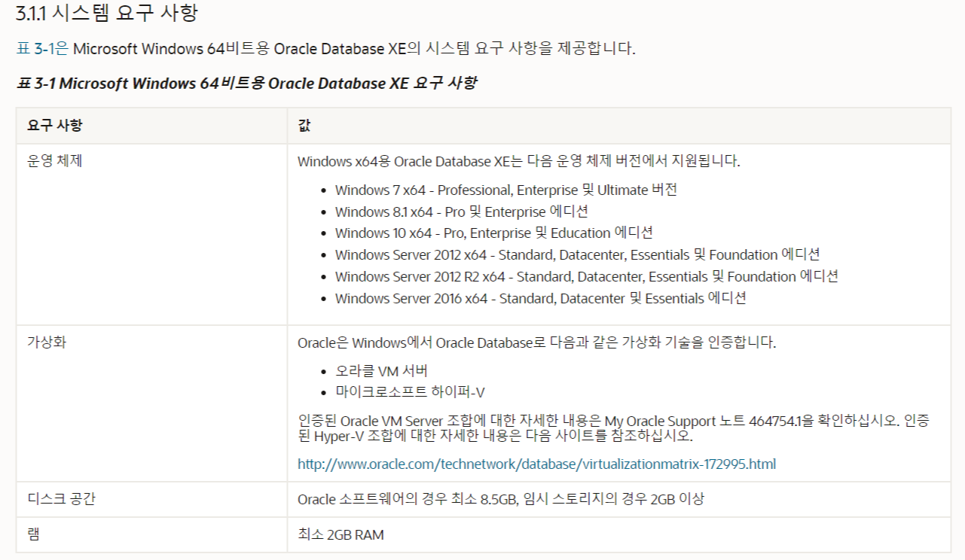Open the virtualizationmatrix-172995.html URL link

click(536, 464)
